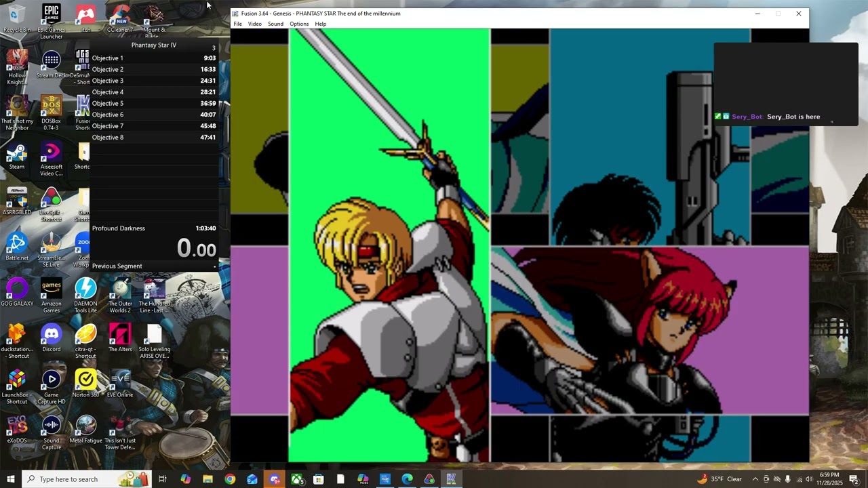Click the Objective 8 split row

pyautogui.click(x=154, y=137)
